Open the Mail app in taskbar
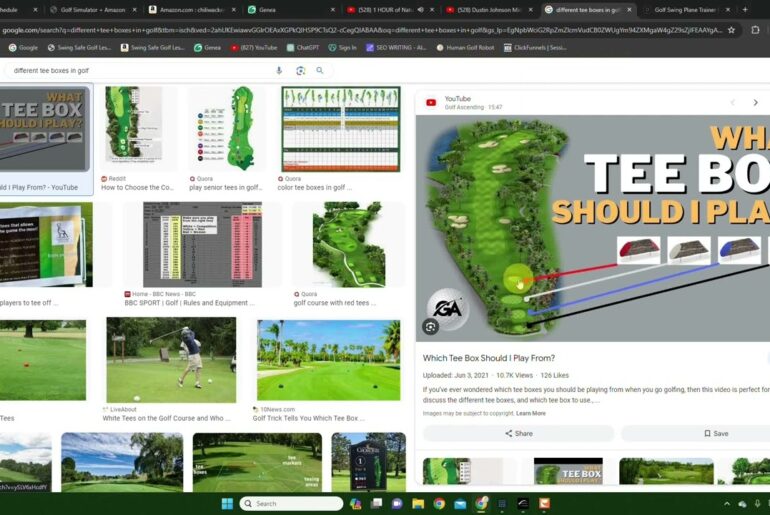This screenshot has height=515, width=770. tap(460, 503)
